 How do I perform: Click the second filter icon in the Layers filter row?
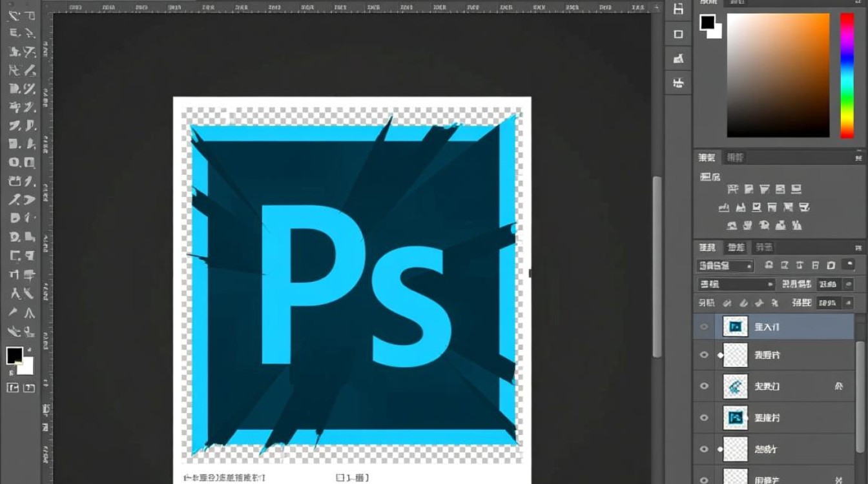click(x=785, y=265)
